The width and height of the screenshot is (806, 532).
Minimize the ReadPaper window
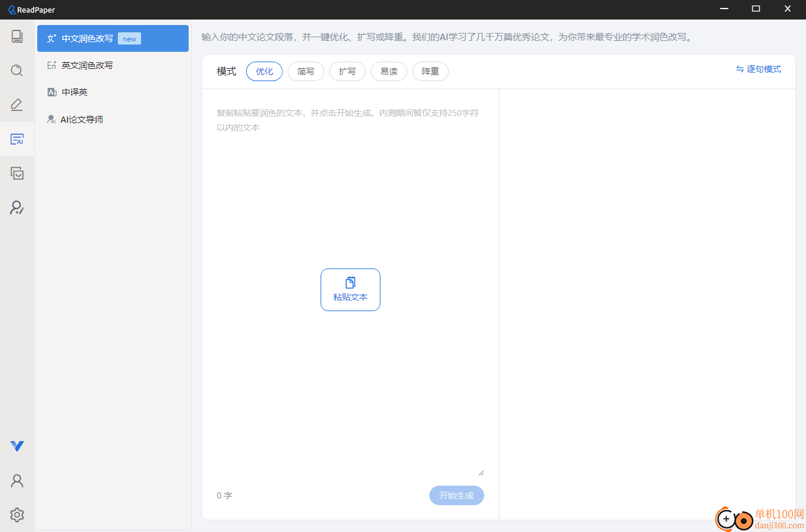(724, 9)
